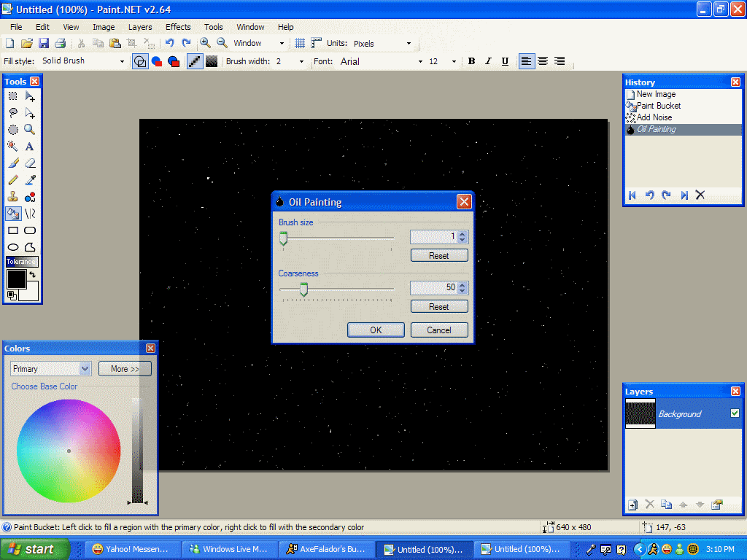Select the Text tool

[x=30, y=147]
